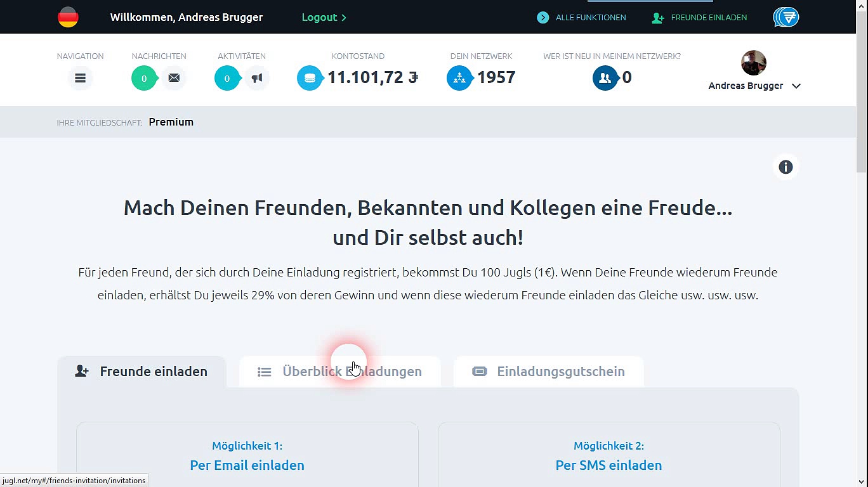
Task: Click the new network members icon
Action: 605,78
